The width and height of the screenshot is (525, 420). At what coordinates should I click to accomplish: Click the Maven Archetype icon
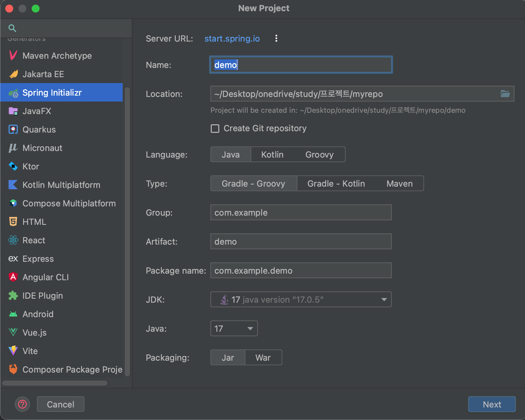coord(13,55)
